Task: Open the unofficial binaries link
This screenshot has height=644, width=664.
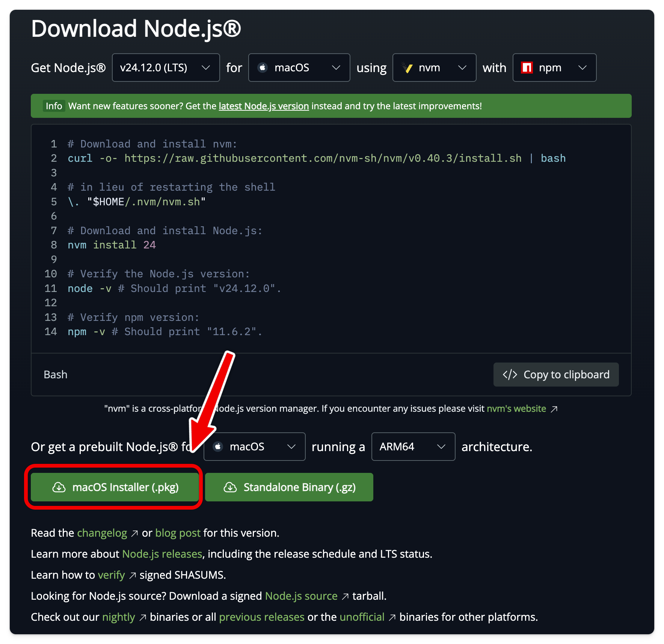Action: (x=362, y=617)
